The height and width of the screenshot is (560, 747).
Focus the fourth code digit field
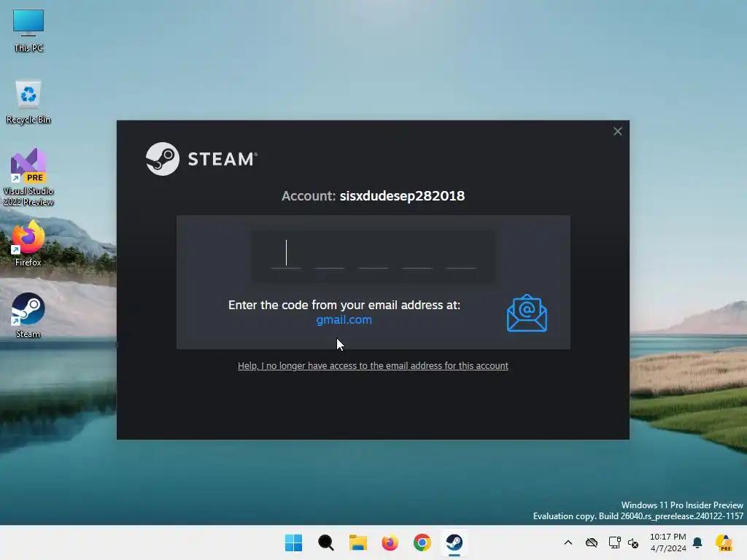(x=417, y=254)
